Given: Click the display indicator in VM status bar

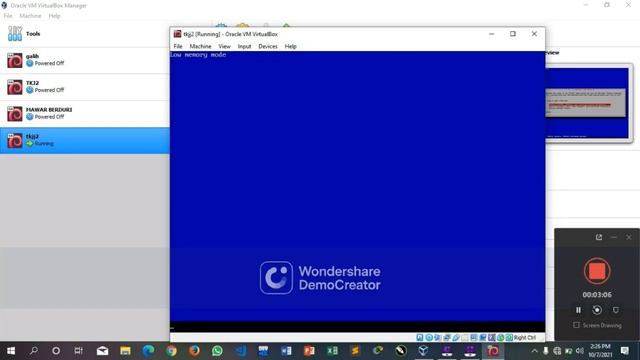Looking at the screenshot, I should (473, 338).
